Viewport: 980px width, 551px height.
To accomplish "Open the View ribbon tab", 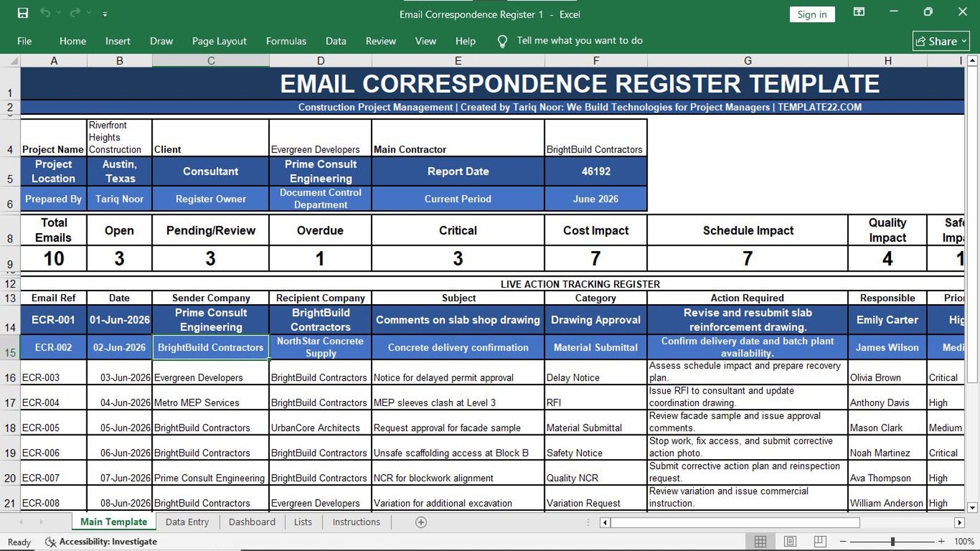I will (425, 41).
